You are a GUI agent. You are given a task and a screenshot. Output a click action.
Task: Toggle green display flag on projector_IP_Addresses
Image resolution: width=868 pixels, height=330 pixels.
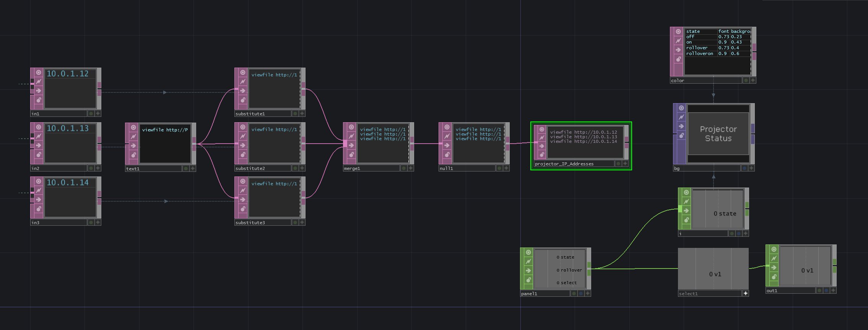[x=618, y=163]
